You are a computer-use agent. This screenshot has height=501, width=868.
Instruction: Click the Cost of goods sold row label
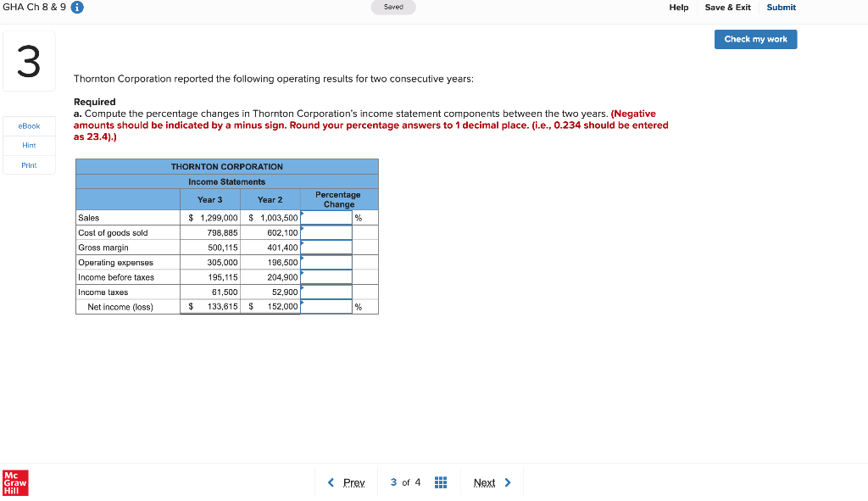(113, 233)
